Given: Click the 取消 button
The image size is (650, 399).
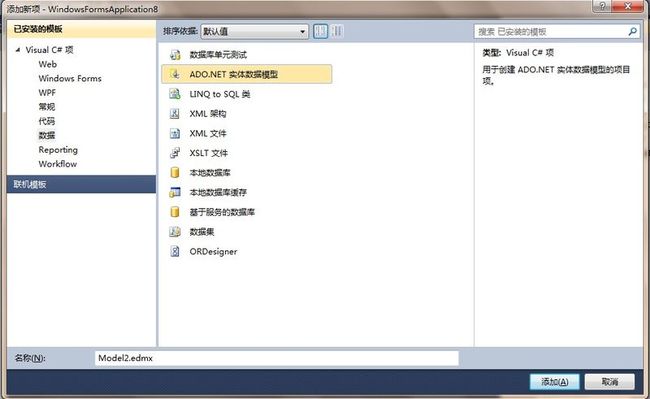Looking at the screenshot, I should [x=610, y=382].
